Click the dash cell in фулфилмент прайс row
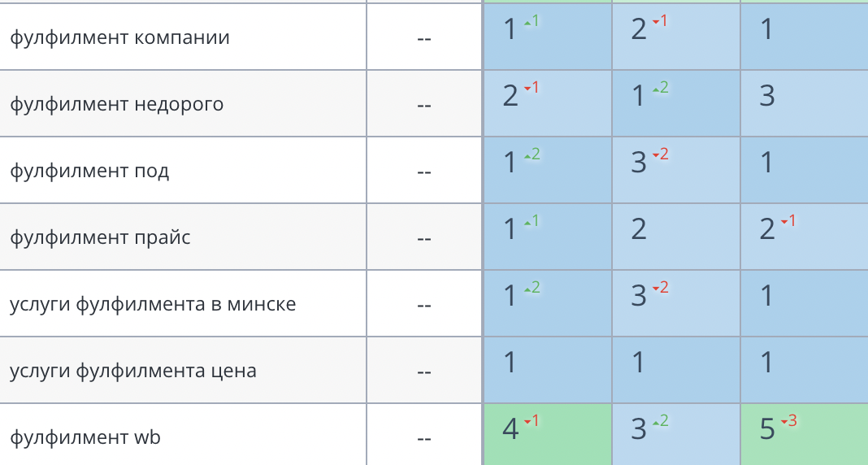Image resolution: width=868 pixels, height=465 pixels. (423, 238)
